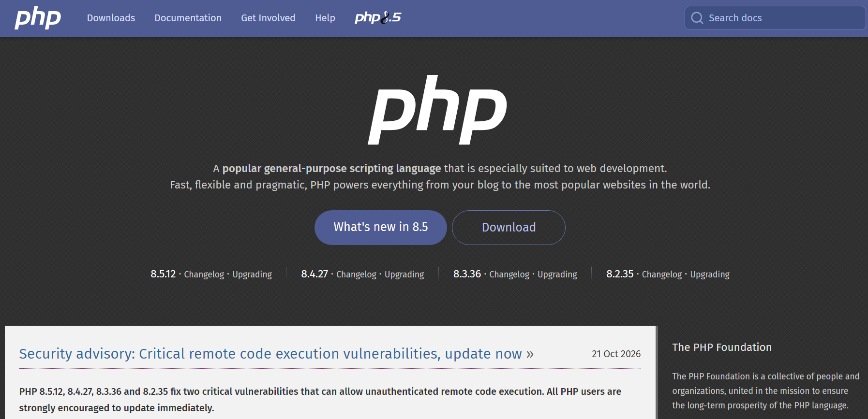Open the Changelog for 8.5.12
This screenshot has width=868, height=419.
point(204,275)
